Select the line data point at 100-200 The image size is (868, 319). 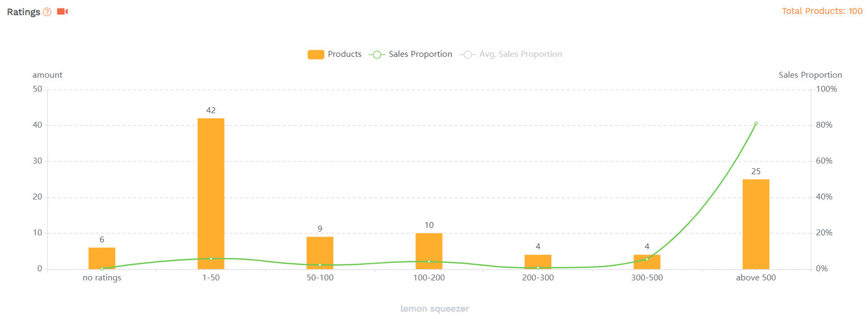[x=429, y=262]
